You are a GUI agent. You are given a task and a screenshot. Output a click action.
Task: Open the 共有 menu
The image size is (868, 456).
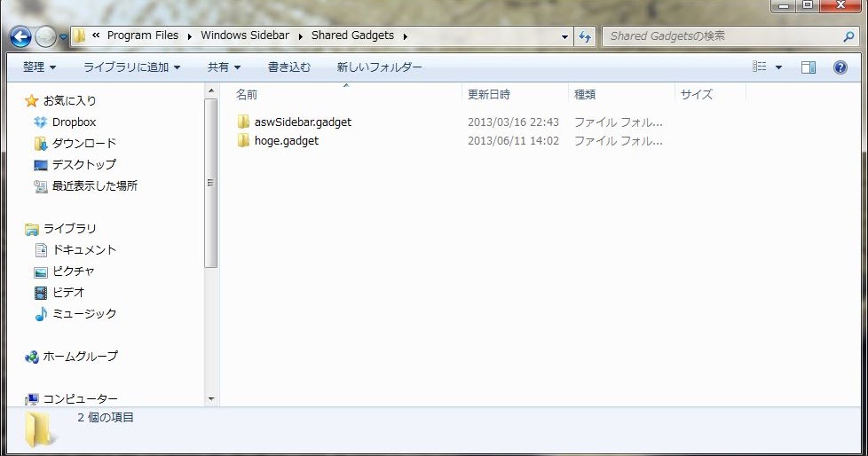tap(224, 67)
